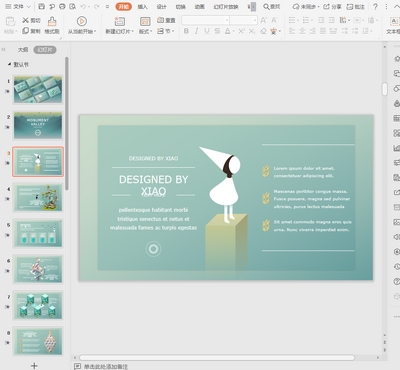400x370 pixels.
Task: Open the numbered list dropdown arrow
Action: [311, 20]
